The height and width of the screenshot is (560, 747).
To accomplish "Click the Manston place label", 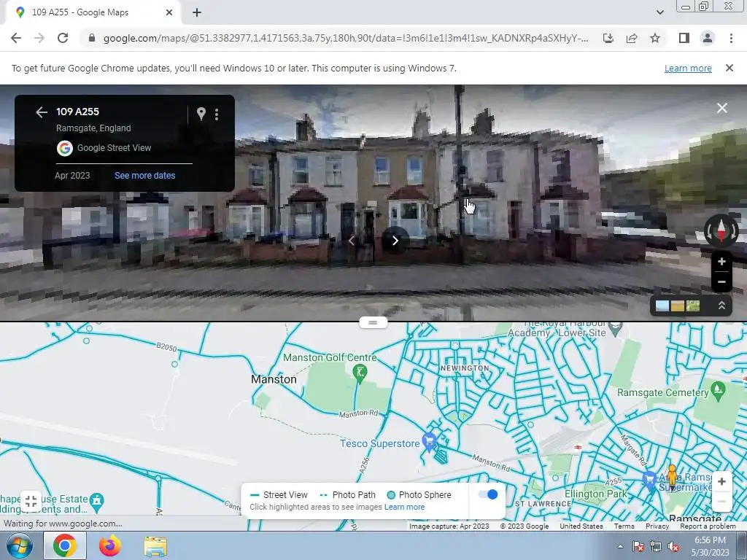I will tap(274, 379).
